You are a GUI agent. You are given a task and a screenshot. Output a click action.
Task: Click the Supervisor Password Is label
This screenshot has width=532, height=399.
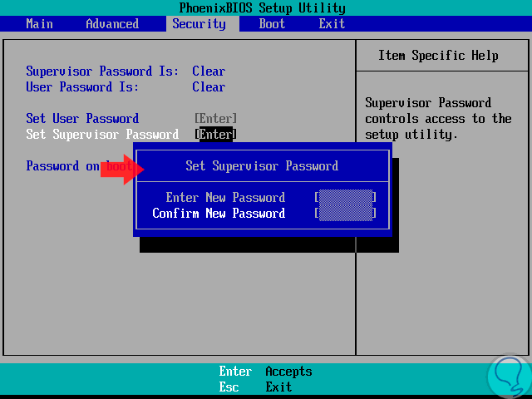pos(102,71)
